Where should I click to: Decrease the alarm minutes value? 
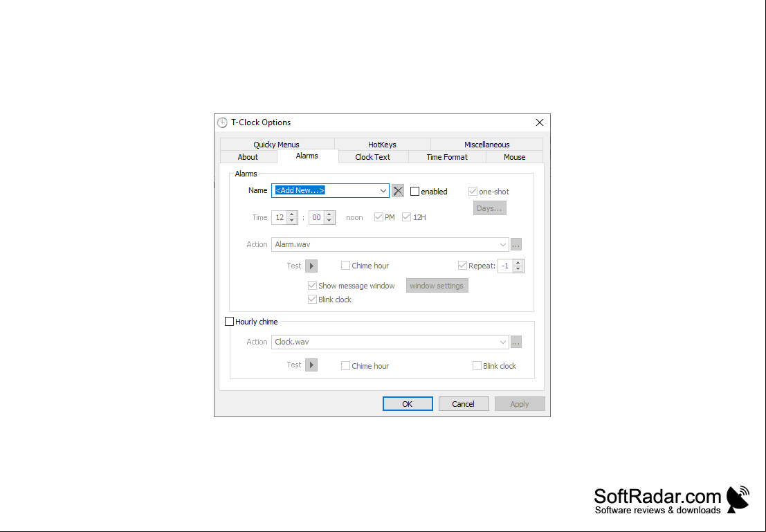tap(329, 220)
